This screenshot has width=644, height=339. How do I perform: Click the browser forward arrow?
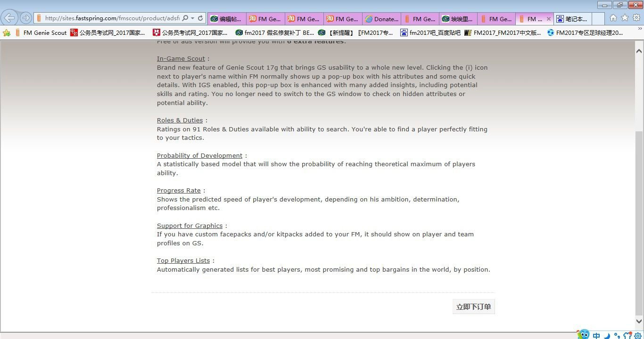point(26,18)
